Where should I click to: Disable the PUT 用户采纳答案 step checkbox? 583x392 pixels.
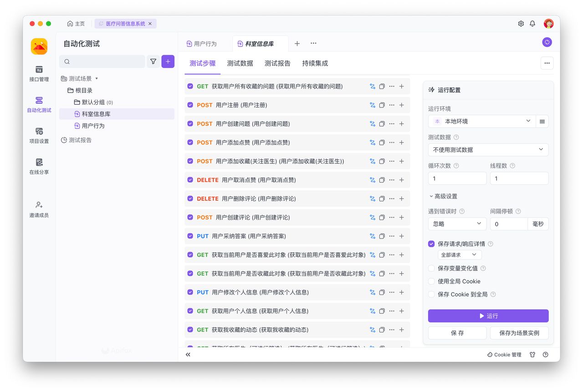point(190,236)
